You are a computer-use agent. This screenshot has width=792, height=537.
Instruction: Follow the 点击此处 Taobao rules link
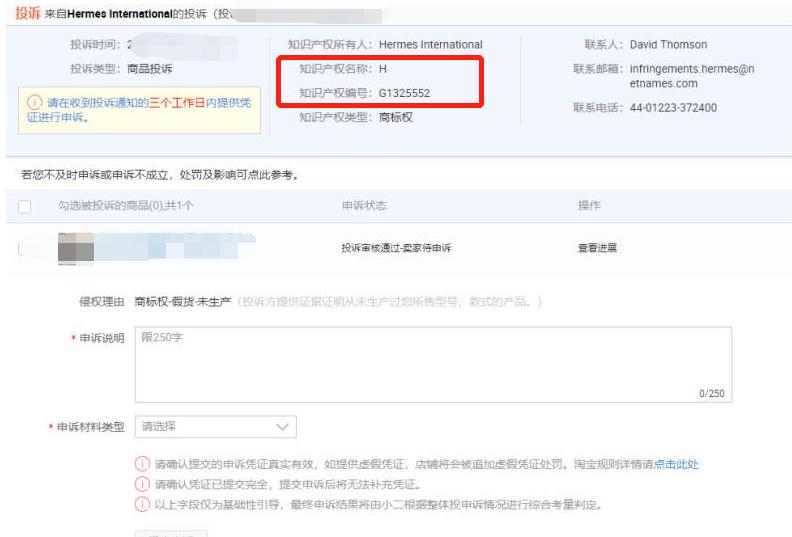(676, 464)
